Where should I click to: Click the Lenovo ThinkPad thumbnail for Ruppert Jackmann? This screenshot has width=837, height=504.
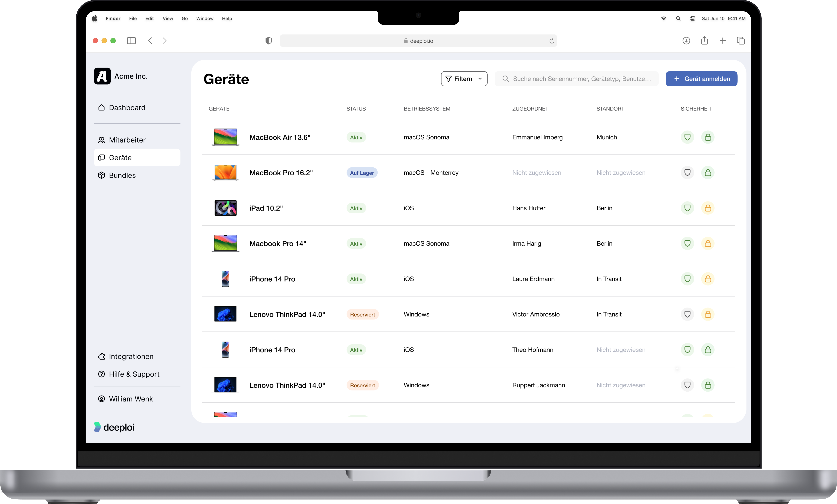[225, 385]
